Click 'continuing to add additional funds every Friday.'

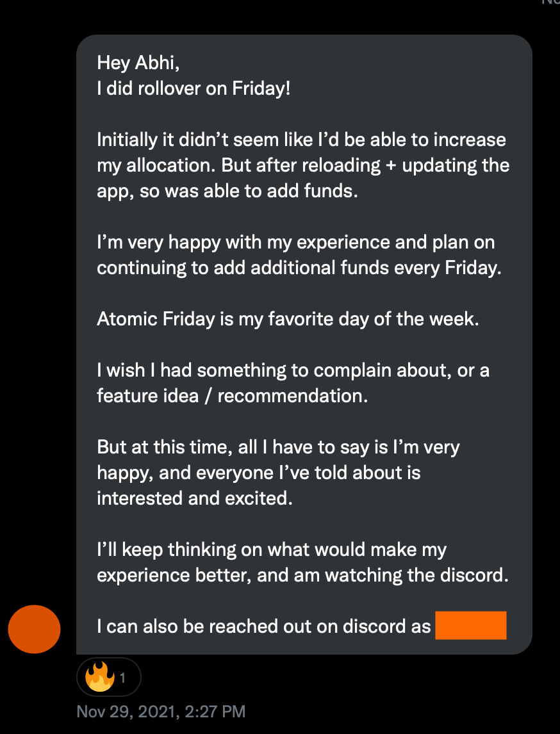click(x=299, y=268)
